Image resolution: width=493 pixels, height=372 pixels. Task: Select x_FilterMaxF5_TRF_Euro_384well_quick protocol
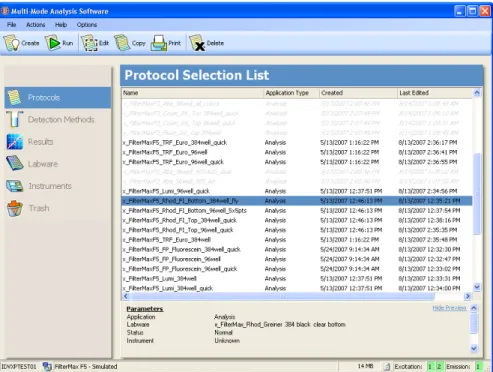click(297, 143)
